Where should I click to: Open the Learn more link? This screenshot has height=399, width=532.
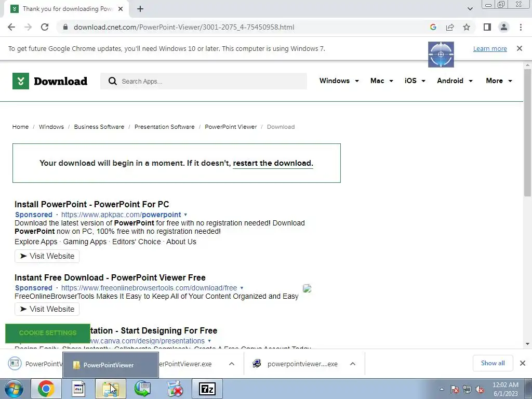pos(490,48)
